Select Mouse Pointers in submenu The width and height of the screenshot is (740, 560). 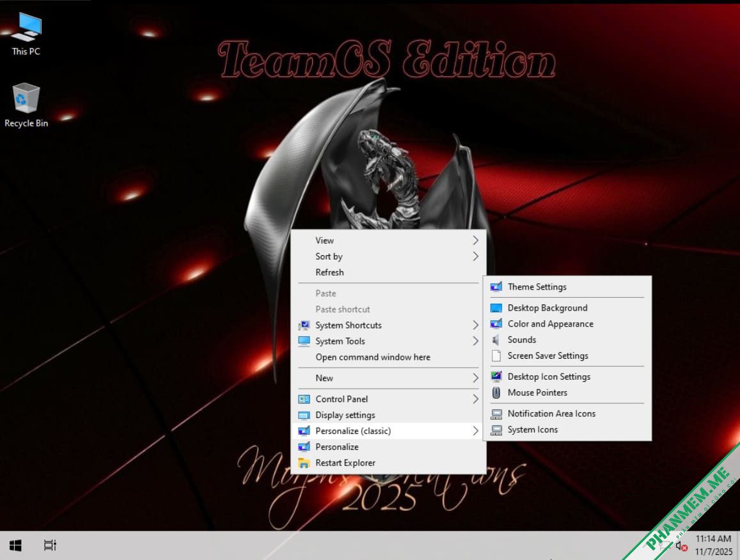[x=567, y=393]
